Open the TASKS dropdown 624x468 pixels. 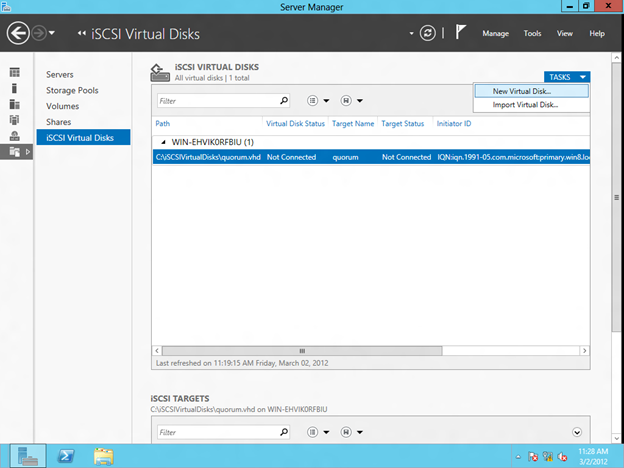tap(567, 77)
